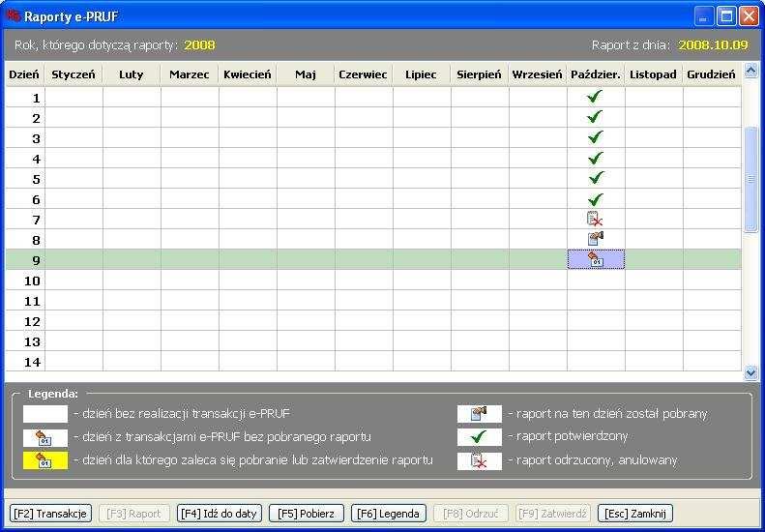The width and height of the screenshot is (765, 532).
Task: Click the highlighted October 9 transactions icon
Action: (x=595, y=259)
